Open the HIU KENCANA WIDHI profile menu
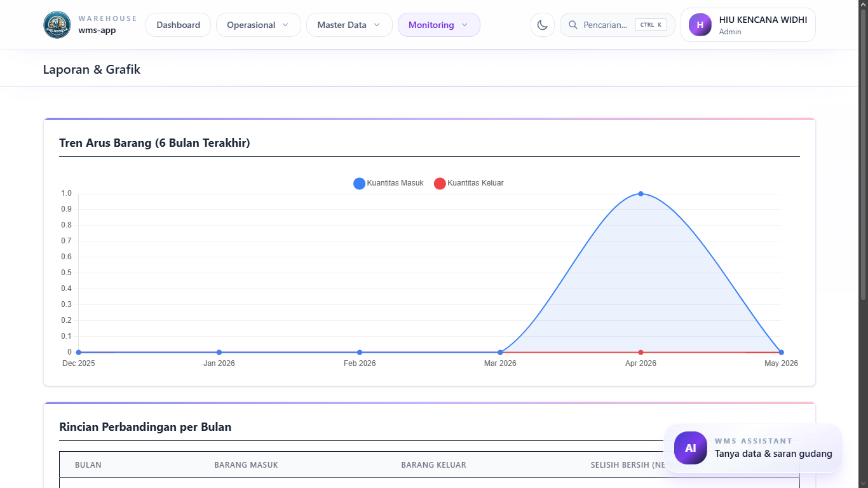Image resolution: width=868 pixels, height=488 pixels. click(x=748, y=25)
